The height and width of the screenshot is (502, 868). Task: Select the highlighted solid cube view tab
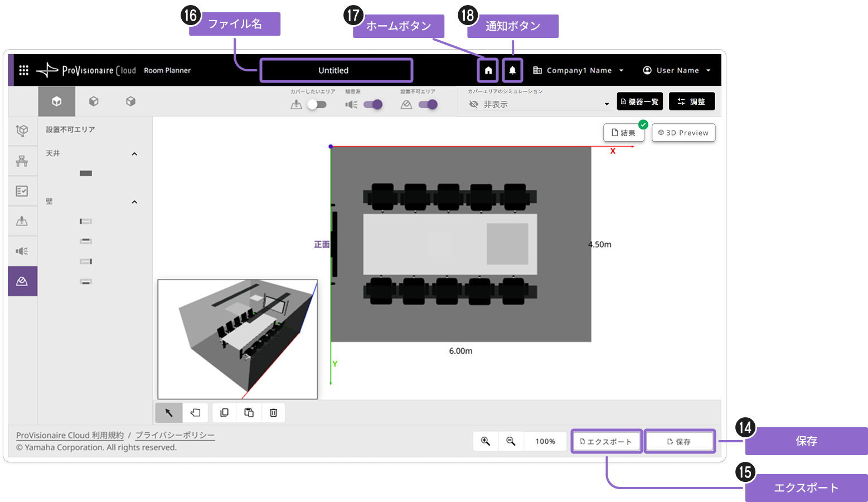[56, 102]
